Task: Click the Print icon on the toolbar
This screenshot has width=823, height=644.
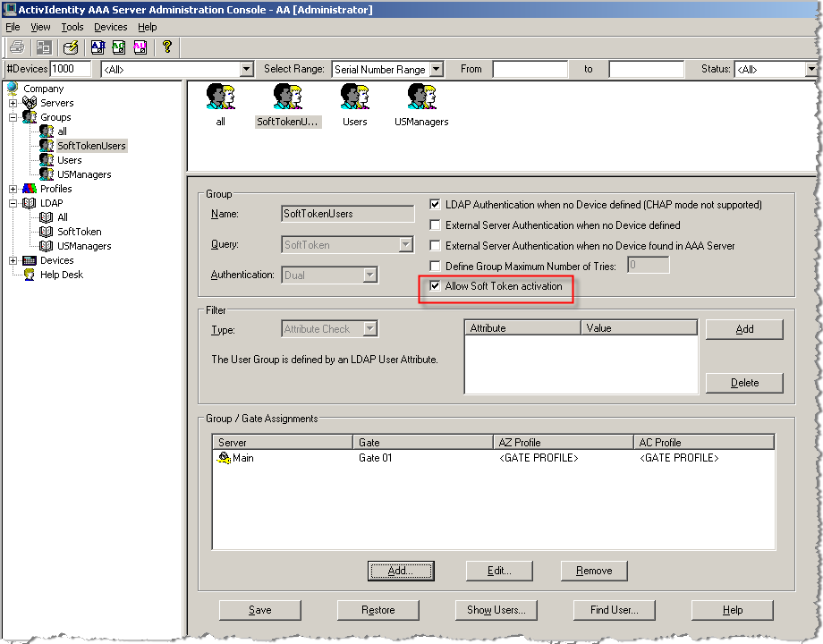Action: click(15, 47)
